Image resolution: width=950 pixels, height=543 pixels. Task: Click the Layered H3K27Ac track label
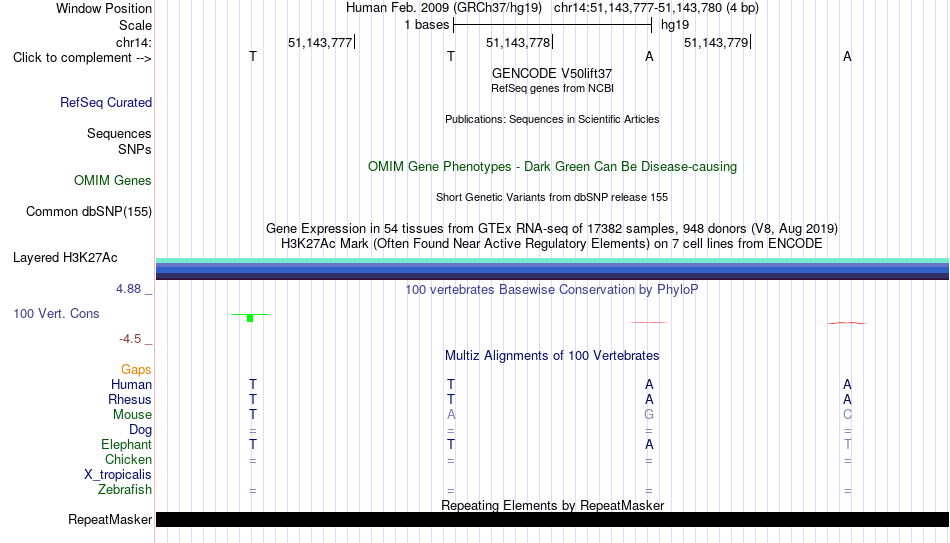coord(65,258)
